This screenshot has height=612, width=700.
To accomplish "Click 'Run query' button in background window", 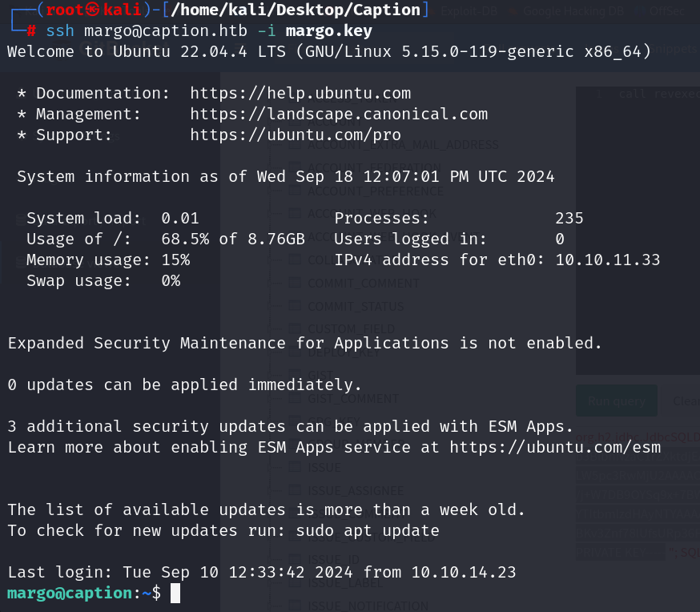I will point(617,401).
